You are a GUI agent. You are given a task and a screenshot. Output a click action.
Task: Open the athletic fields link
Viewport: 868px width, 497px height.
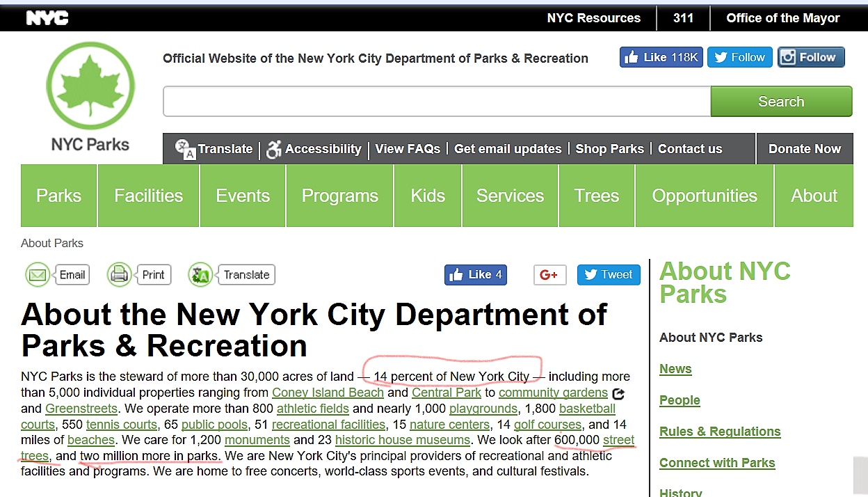(313, 409)
